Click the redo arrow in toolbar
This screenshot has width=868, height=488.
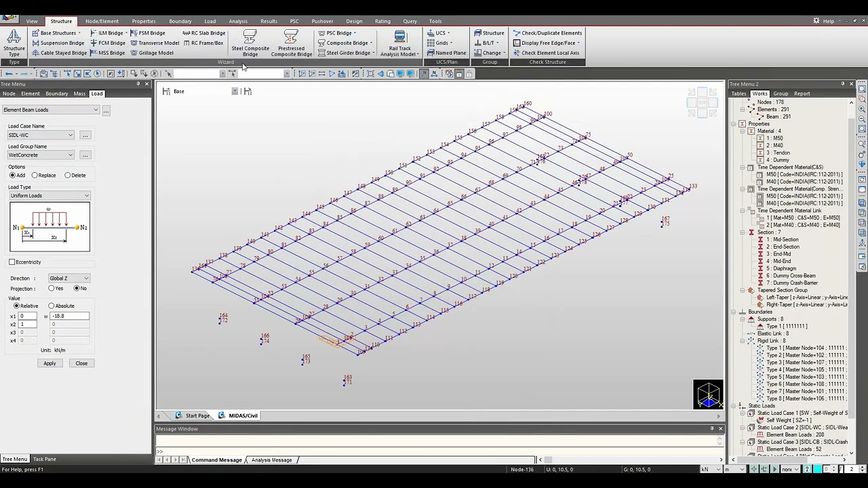click(x=24, y=73)
